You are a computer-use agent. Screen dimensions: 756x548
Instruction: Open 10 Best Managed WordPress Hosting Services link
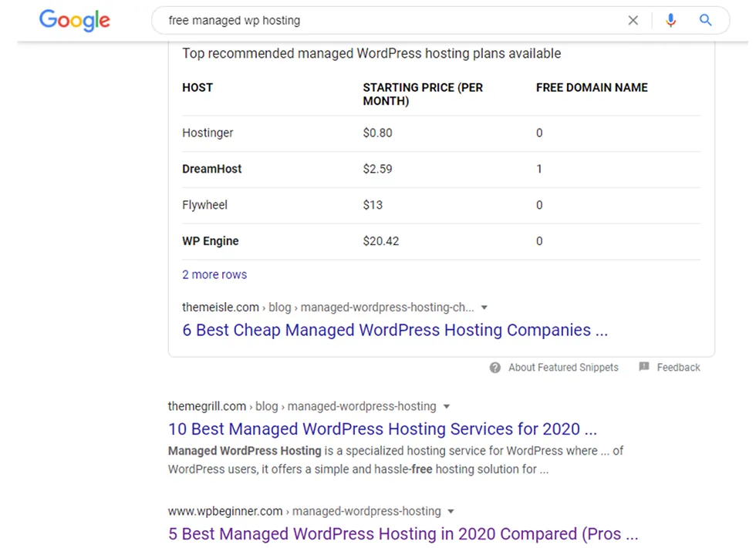click(x=383, y=429)
